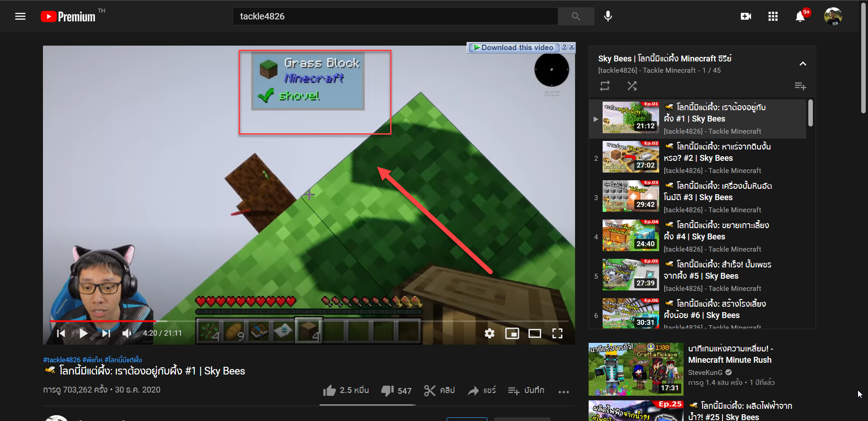Close the Download this video banner
Viewport: 868px width, 421px height.
pos(571,47)
